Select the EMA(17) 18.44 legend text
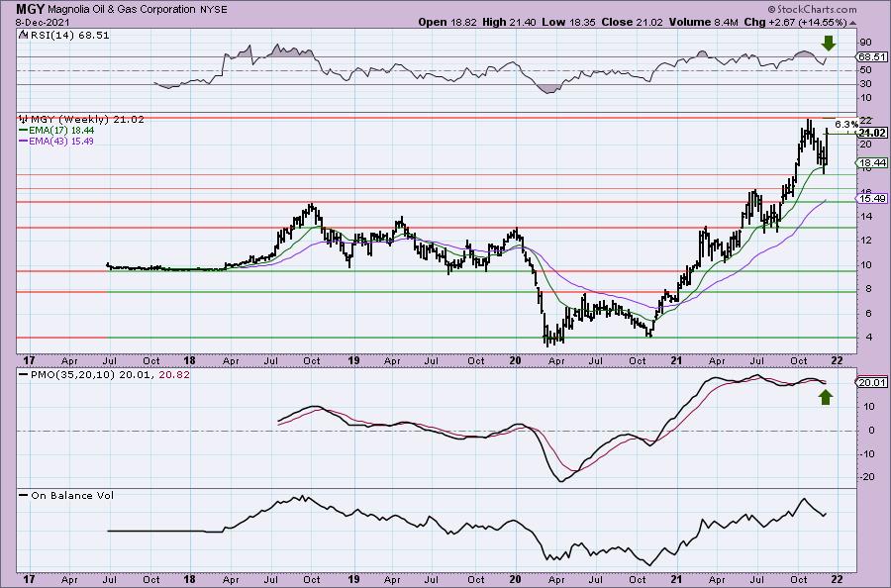Screen dimensions: 891x588 (x=61, y=130)
